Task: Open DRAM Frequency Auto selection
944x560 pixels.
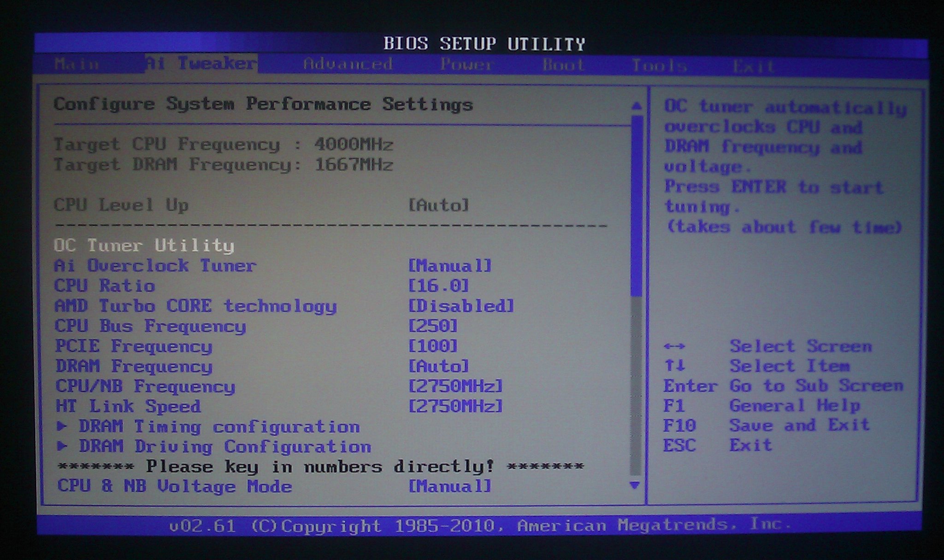Action: pyautogui.click(x=438, y=366)
